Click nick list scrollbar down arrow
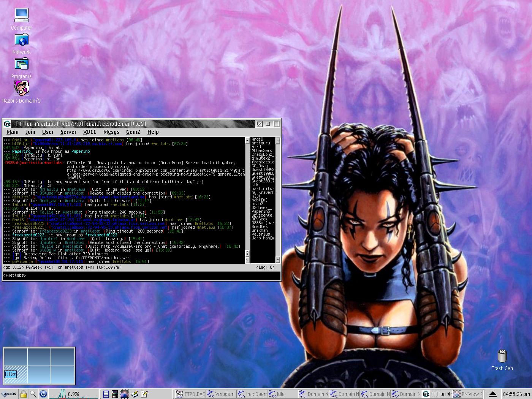The width and height of the screenshot is (532, 399). click(277, 260)
